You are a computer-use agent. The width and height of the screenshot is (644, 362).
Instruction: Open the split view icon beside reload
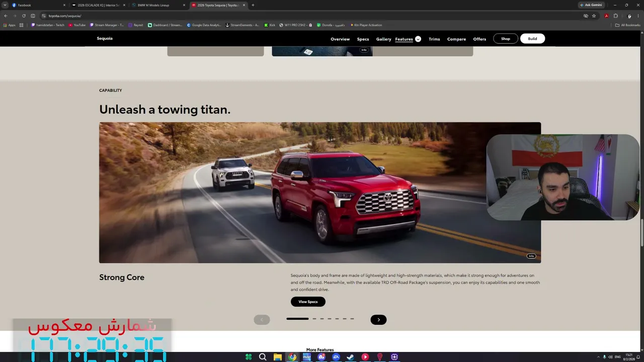coord(33,16)
